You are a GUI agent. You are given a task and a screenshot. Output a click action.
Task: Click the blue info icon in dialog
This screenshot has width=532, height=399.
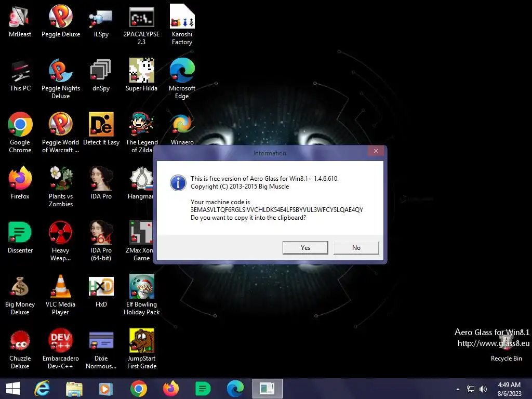click(x=178, y=182)
